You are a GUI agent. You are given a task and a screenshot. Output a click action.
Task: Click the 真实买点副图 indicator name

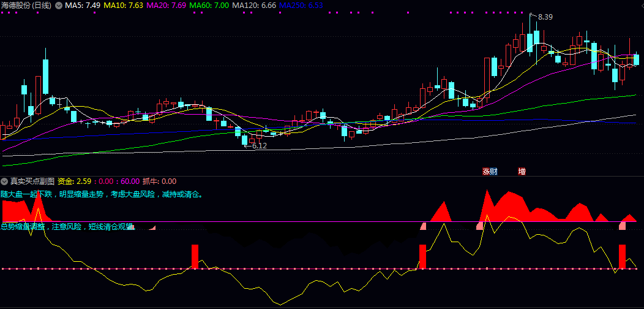(32, 181)
